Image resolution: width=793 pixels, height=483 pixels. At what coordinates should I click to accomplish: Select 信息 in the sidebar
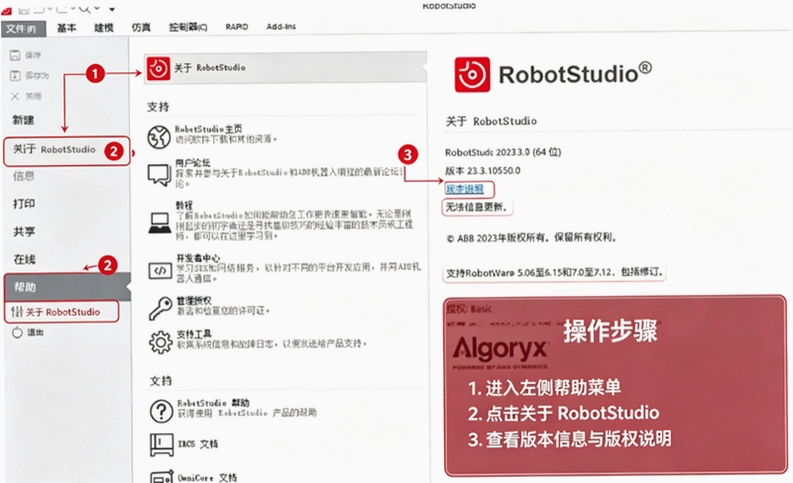point(23,176)
